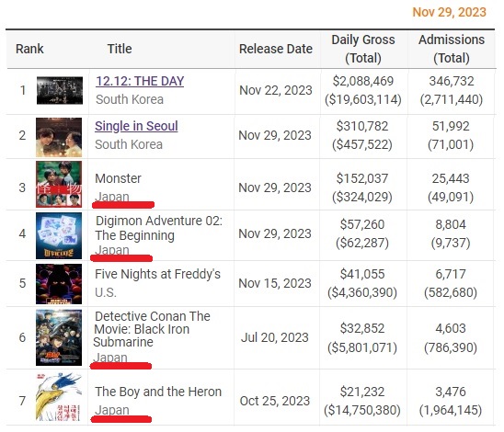Viewport: 504px width, 432px height.
Task: Click the Rank column header
Action: pyautogui.click(x=29, y=49)
